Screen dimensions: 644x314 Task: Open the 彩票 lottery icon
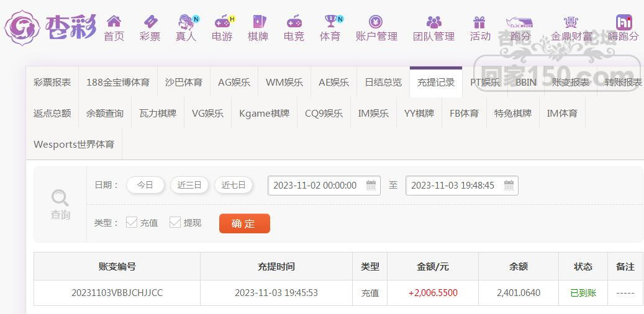(150, 22)
